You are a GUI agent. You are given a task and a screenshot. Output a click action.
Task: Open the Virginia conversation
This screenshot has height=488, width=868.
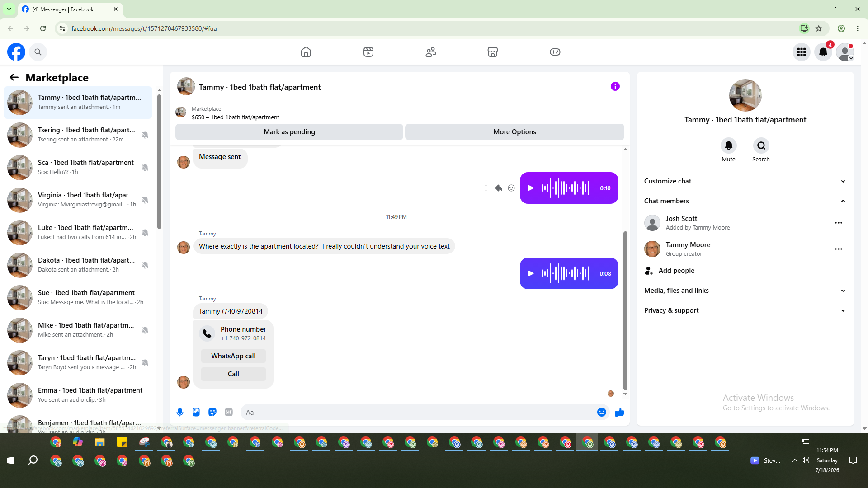click(x=78, y=200)
